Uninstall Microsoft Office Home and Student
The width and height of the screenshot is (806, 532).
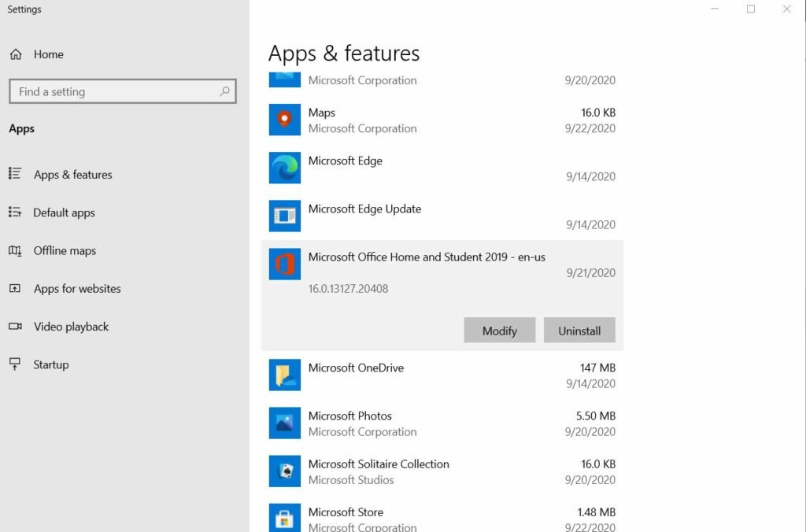pyautogui.click(x=579, y=331)
